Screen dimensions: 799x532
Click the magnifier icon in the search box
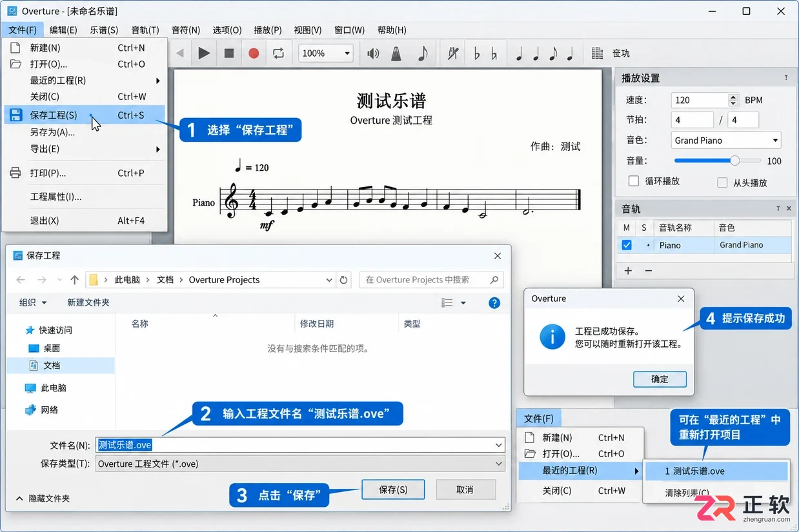pos(494,280)
